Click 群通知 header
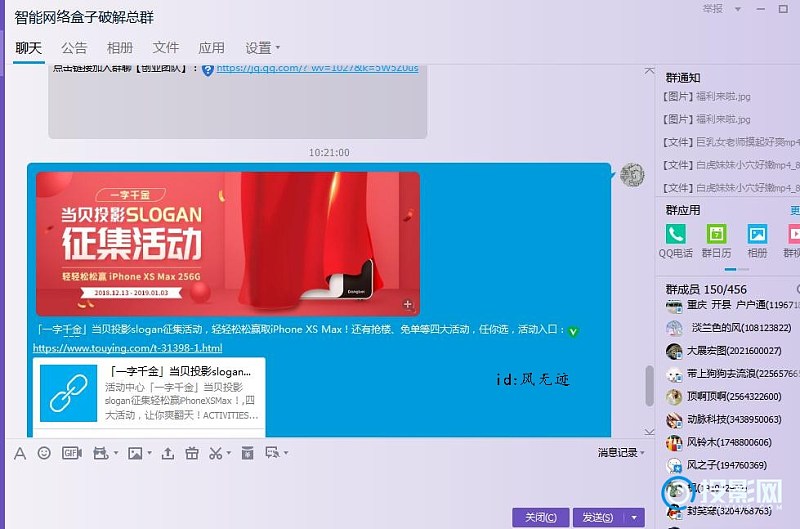The width and height of the screenshot is (800, 529). coord(683,78)
